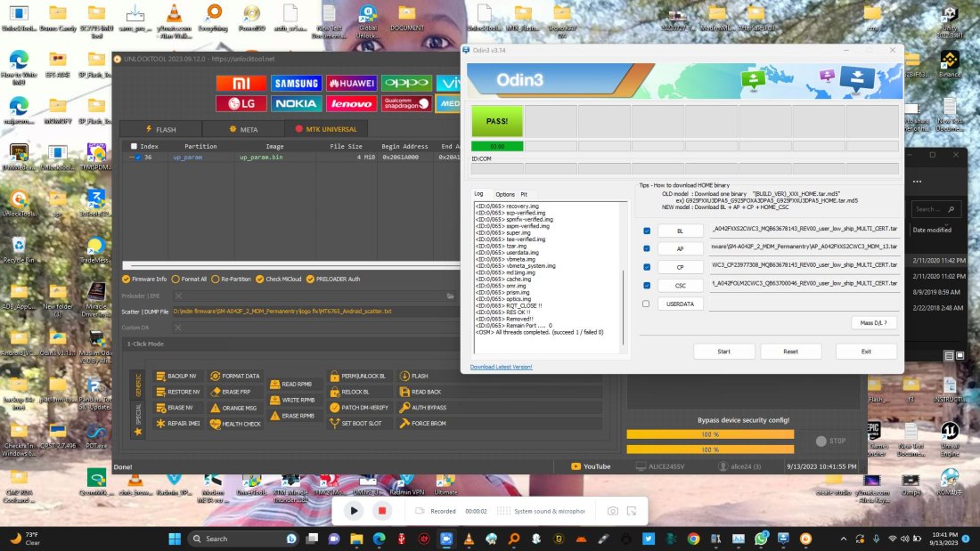Select the Huawei brand logo
Viewport: 980px width, 551px height.
pos(351,83)
